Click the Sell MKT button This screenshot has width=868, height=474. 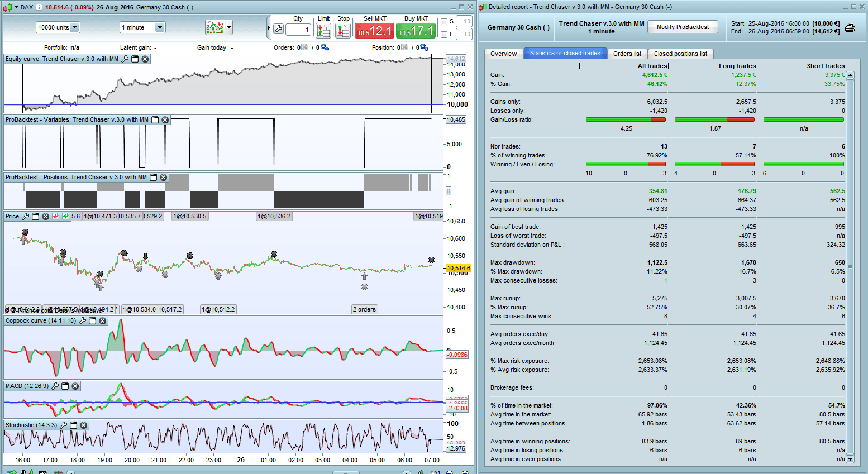(375, 31)
